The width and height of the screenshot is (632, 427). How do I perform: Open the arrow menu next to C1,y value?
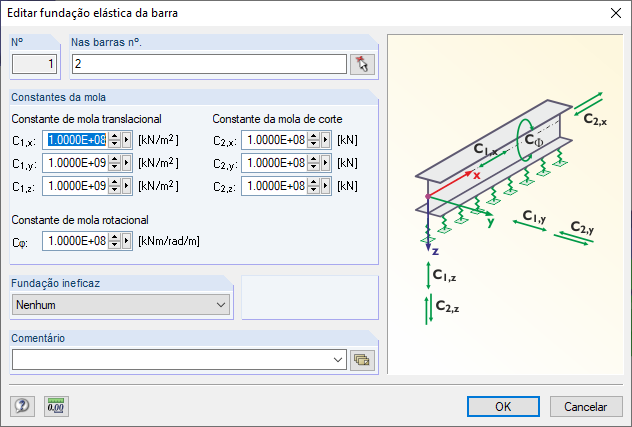127,163
